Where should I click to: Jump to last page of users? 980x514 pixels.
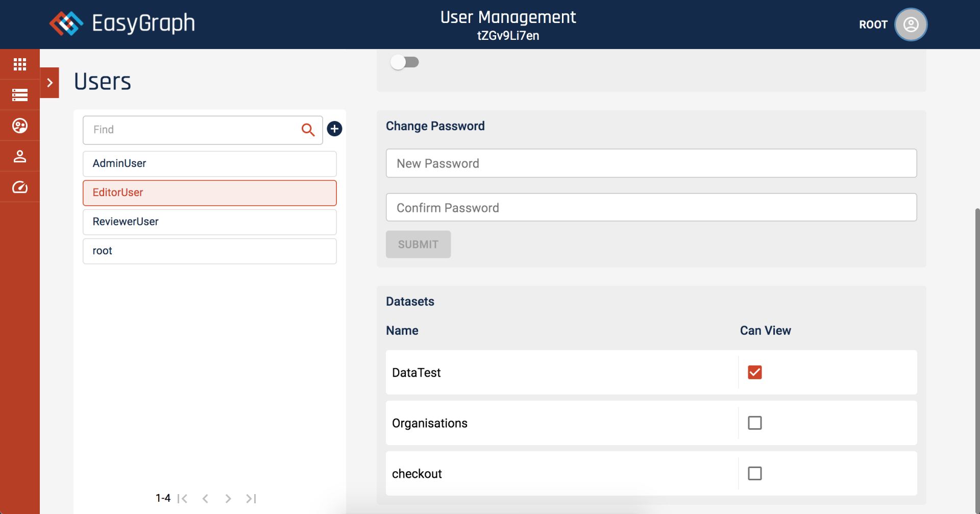pyautogui.click(x=251, y=499)
